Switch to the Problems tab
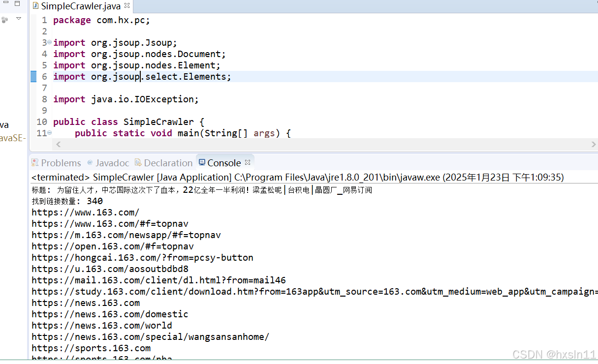This screenshot has width=598, height=364. click(x=61, y=162)
